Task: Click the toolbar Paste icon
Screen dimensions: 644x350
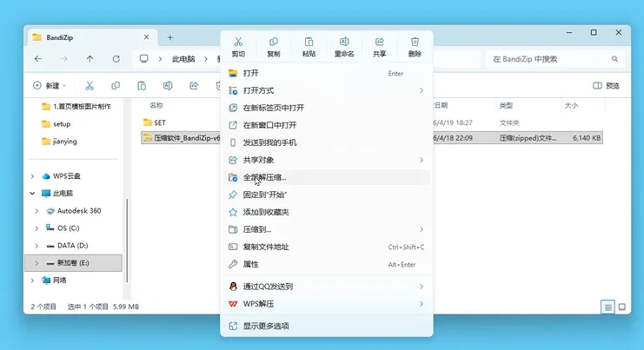Action: tap(142, 85)
